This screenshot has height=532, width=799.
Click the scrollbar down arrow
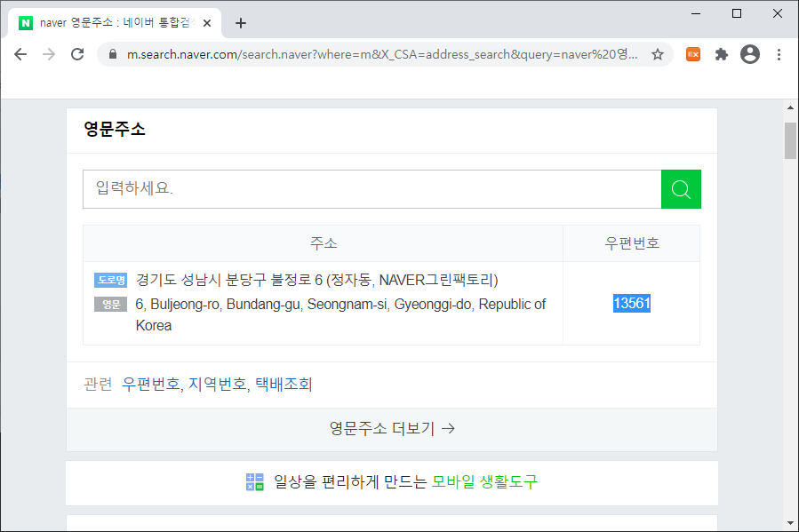(x=790, y=523)
